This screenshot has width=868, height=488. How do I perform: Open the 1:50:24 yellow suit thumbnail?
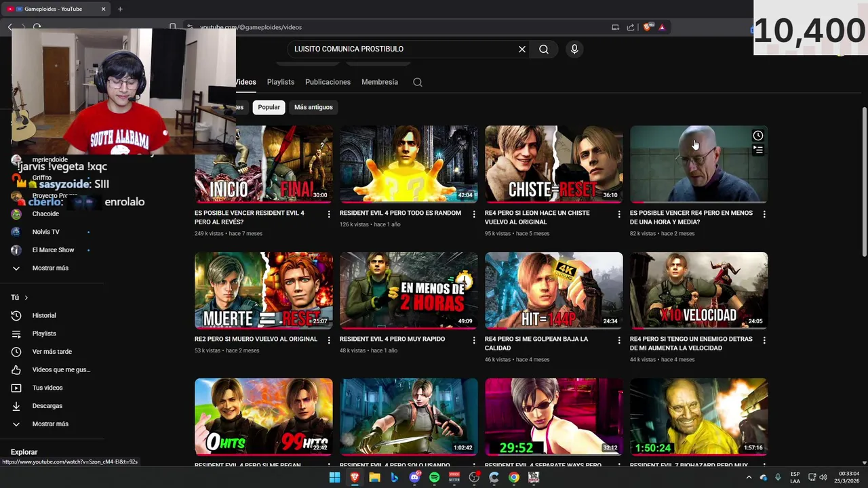(698, 416)
